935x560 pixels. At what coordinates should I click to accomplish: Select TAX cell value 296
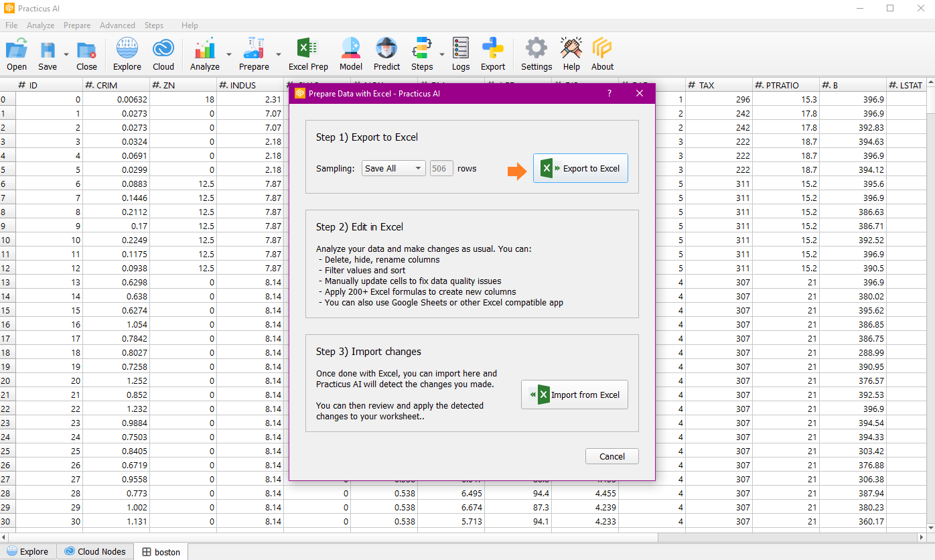click(719, 99)
